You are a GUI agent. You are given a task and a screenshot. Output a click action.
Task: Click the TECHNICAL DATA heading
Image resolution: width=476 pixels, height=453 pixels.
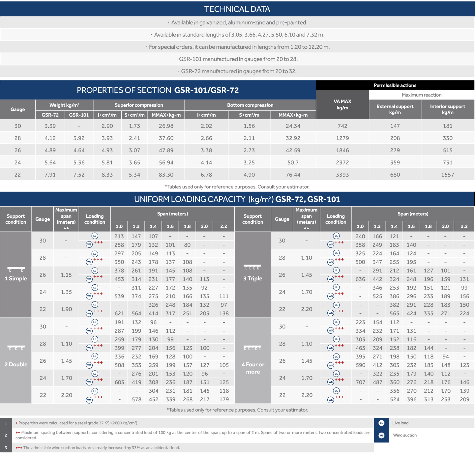point(237,9)
